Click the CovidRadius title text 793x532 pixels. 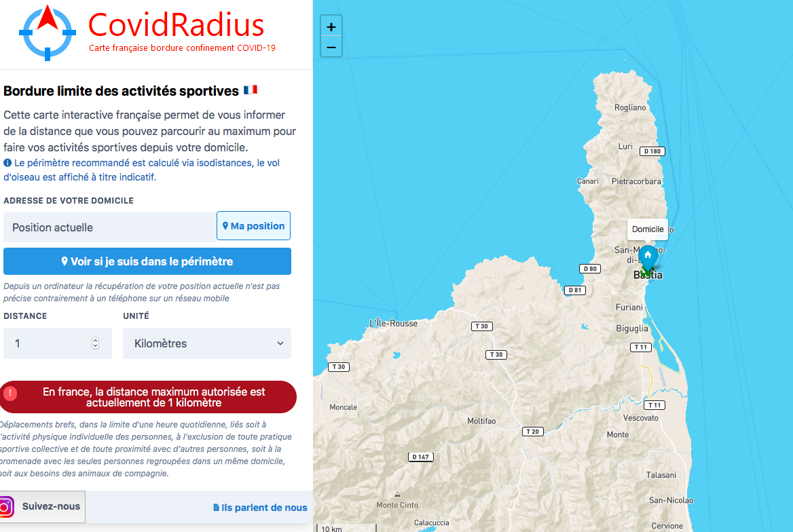tap(176, 25)
